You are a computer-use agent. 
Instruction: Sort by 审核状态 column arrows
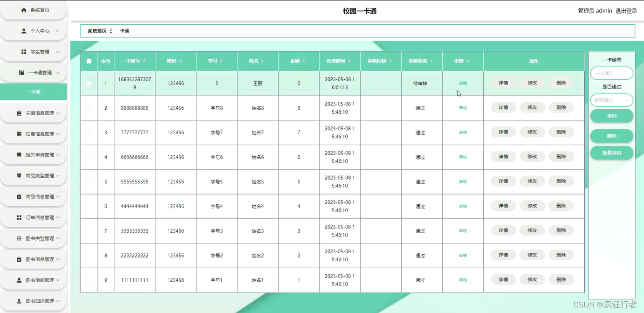pyautogui.click(x=432, y=61)
